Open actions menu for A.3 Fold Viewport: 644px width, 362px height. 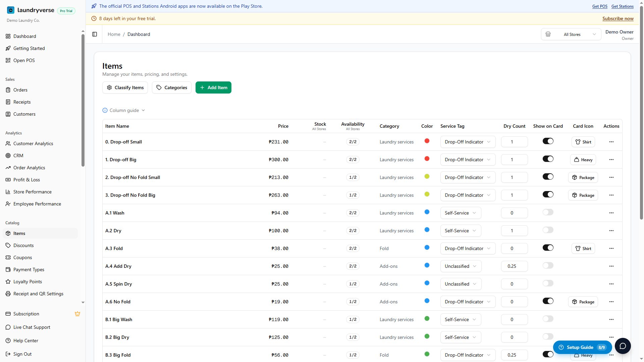tap(611, 248)
